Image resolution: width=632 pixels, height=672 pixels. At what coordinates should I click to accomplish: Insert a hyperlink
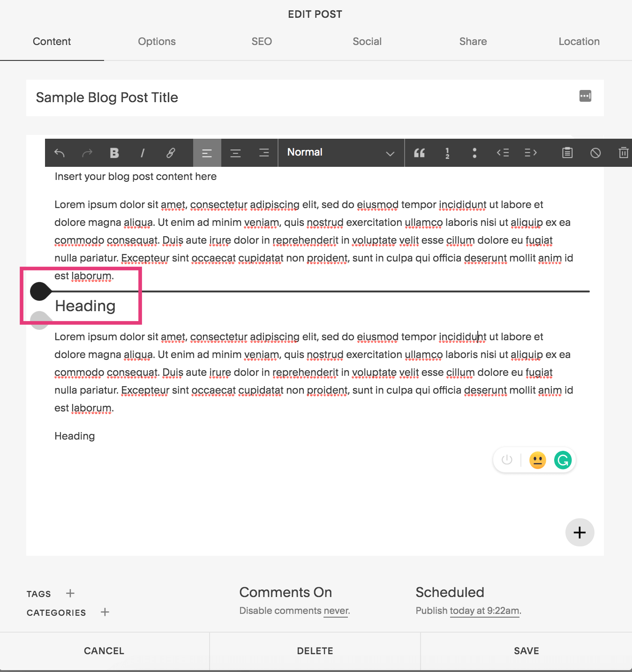170,153
